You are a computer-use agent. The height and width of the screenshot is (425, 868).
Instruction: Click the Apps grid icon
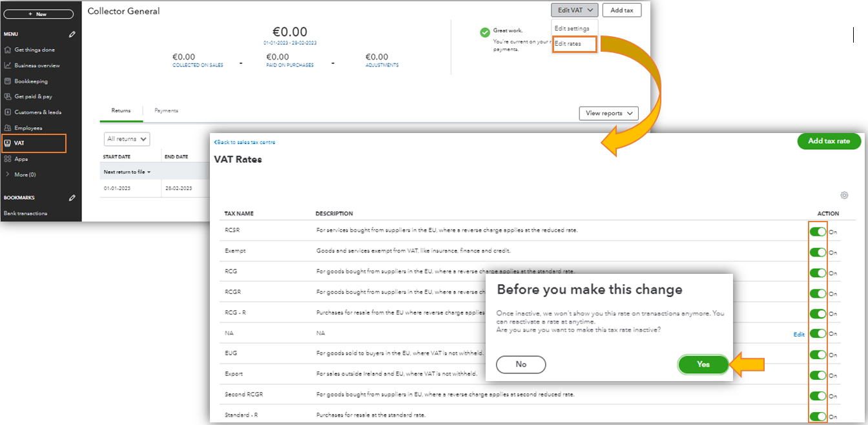click(8, 159)
